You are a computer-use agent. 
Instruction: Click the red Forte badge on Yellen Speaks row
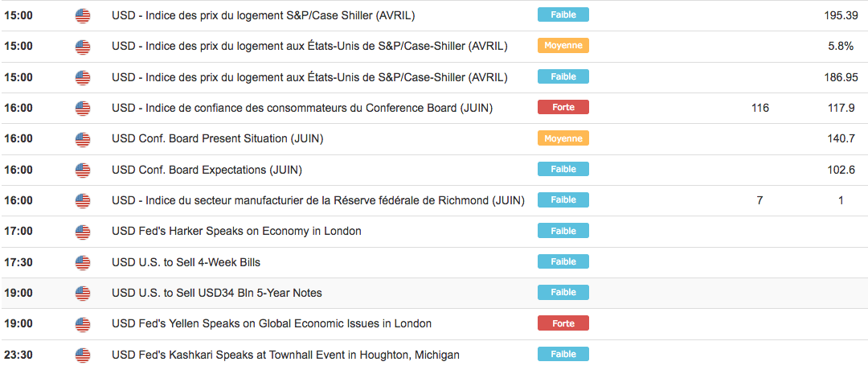(x=563, y=323)
